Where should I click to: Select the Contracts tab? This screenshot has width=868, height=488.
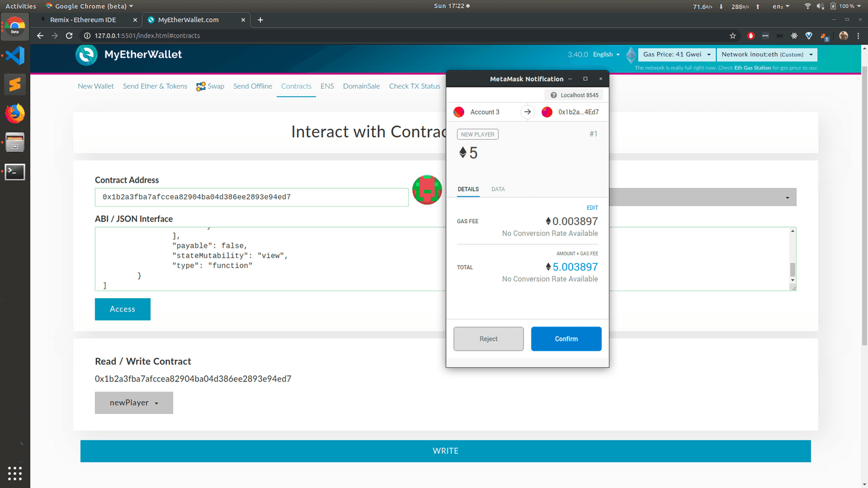296,86
